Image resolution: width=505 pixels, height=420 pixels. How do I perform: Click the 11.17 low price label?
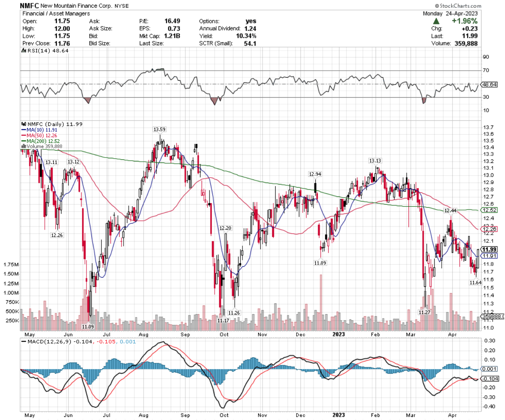(223, 320)
